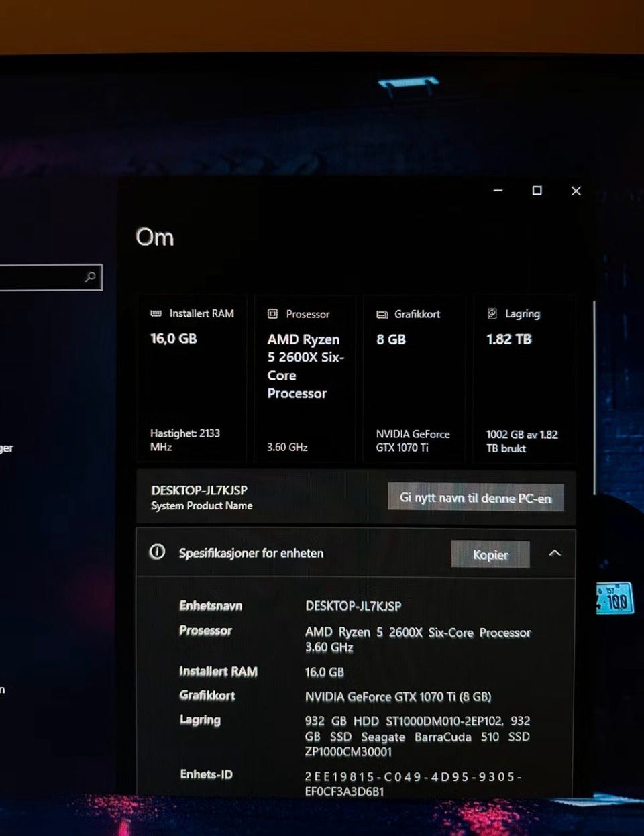The width and height of the screenshot is (644, 836).
Task: Click Gi nytt navn til denne PC-en
Action: point(476,498)
